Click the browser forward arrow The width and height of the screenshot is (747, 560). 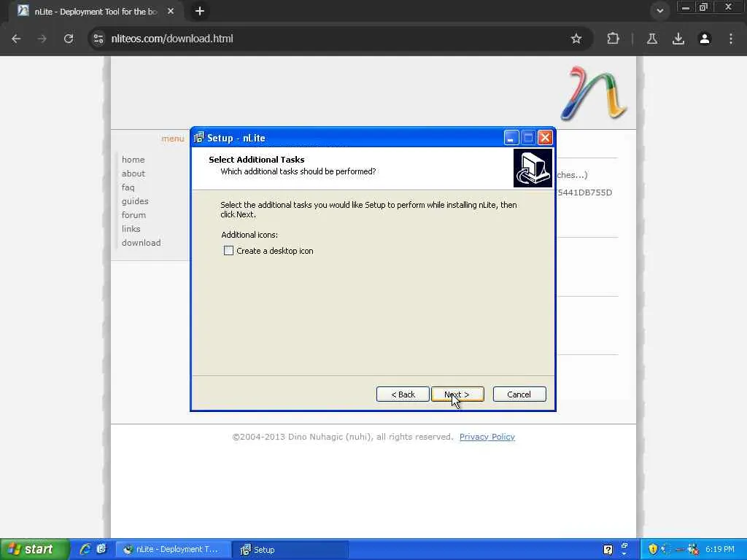point(42,39)
